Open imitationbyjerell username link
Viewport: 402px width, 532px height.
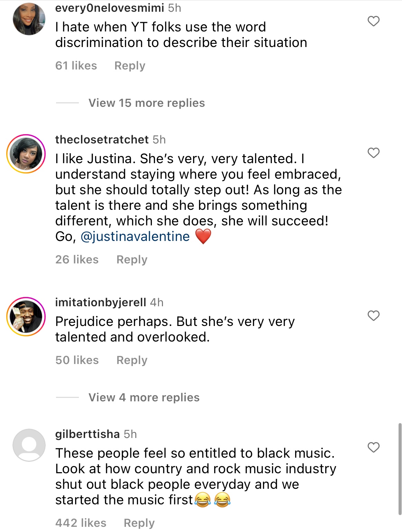[101, 302]
